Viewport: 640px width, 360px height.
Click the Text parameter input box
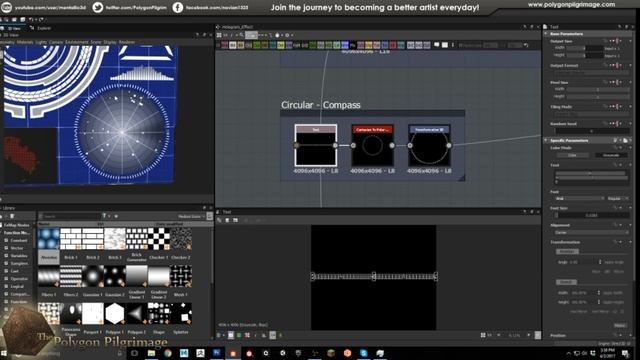591,177
